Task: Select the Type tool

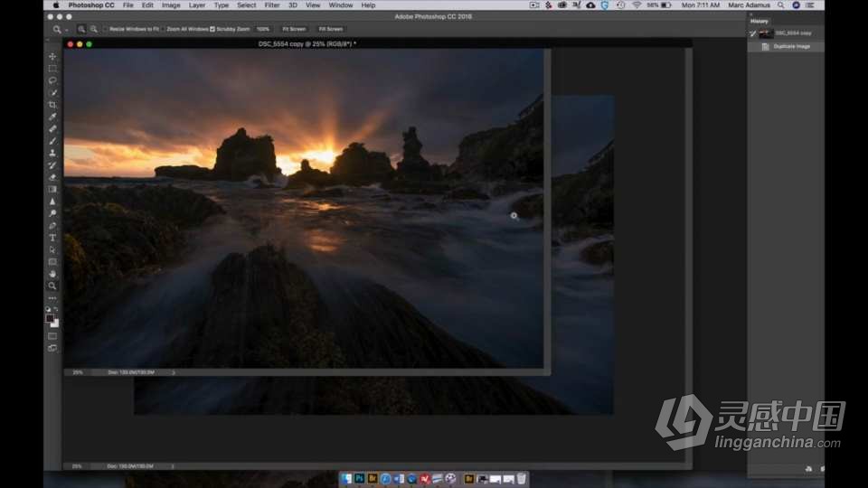Action: pos(52,238)
